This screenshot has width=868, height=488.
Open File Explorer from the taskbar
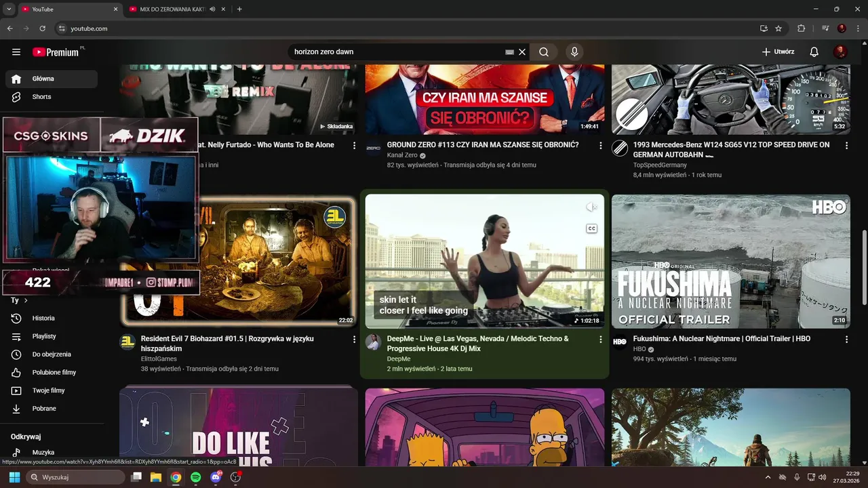pyautogui.click(x=155, y=477)
